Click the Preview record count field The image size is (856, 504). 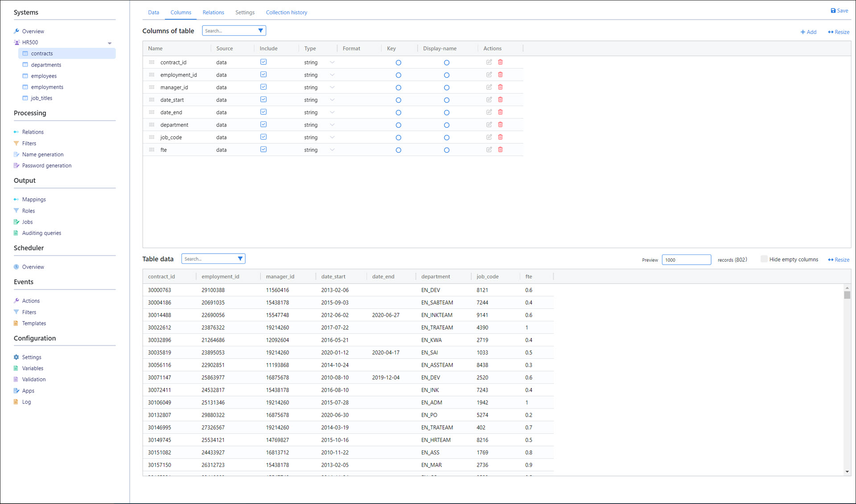coord(686,260)
